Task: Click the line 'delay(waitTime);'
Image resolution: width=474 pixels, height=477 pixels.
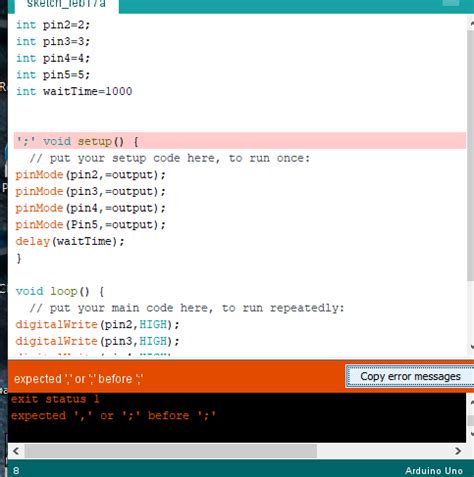Action: 70,241
